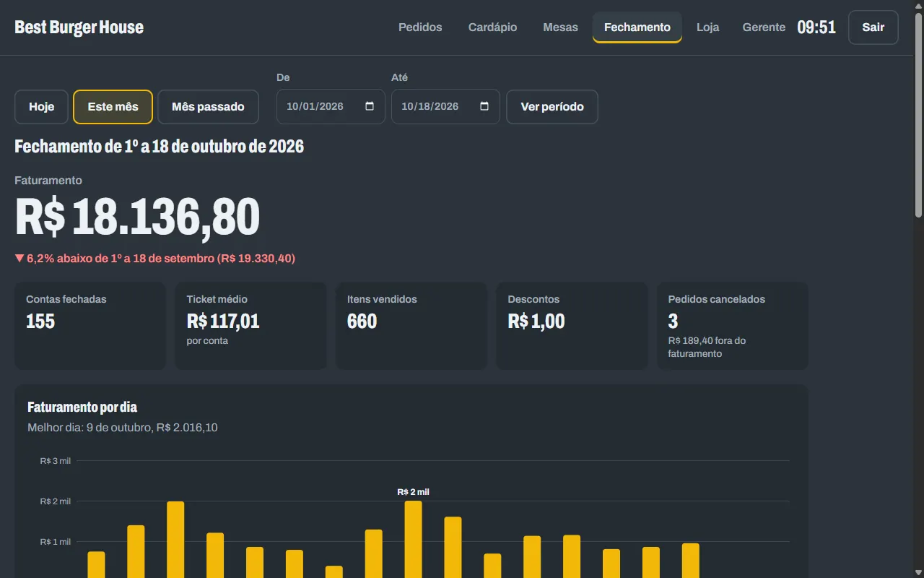924x578 pixels.
Task: Click the Best Burger House logo
Action: 79,27
